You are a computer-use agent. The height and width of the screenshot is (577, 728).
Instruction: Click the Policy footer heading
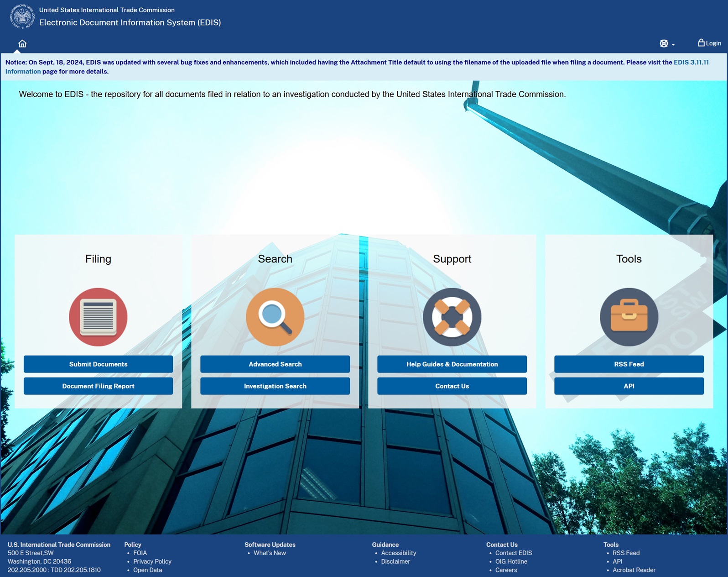point(133,545)
